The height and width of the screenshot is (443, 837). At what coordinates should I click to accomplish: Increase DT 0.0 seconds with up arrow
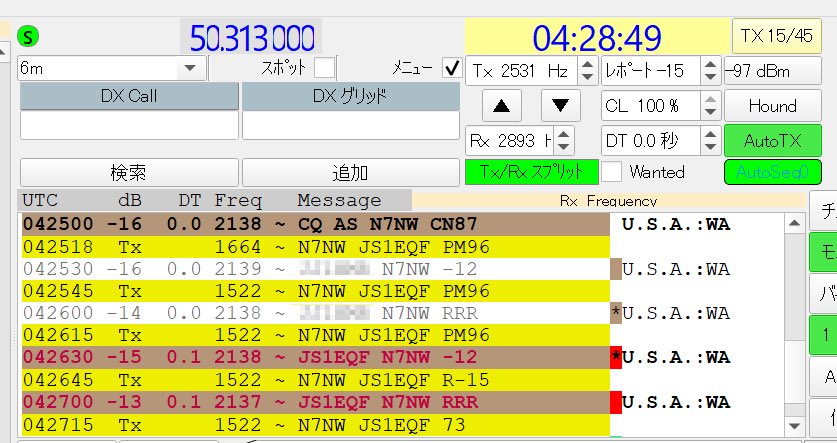coord(710,134)
